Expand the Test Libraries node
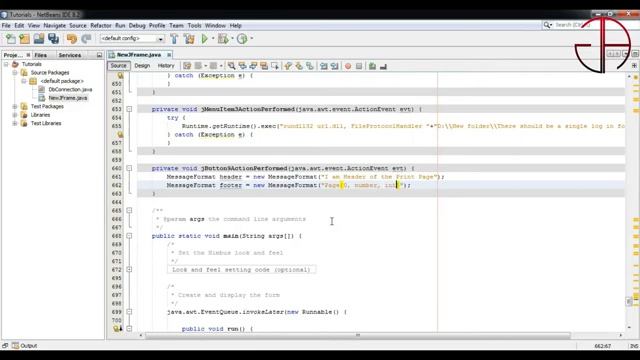This screenshot has height=360, width=640. click(15, 123)
